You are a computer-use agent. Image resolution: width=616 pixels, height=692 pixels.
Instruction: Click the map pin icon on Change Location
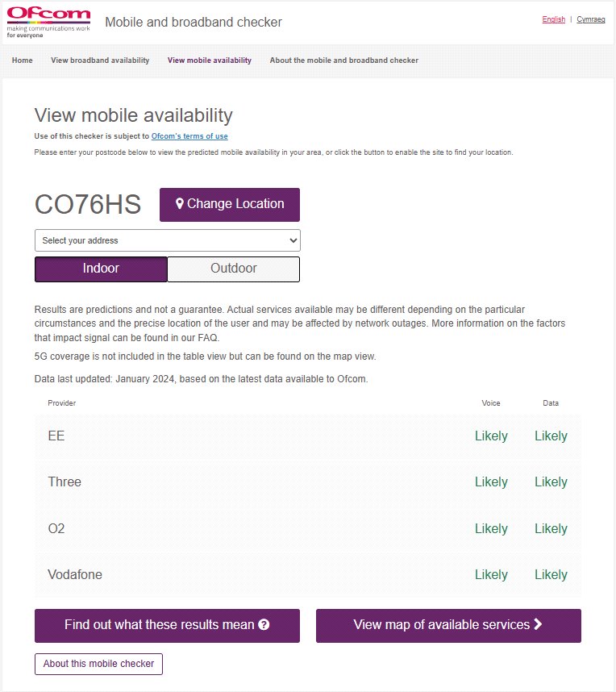[180, 204]
